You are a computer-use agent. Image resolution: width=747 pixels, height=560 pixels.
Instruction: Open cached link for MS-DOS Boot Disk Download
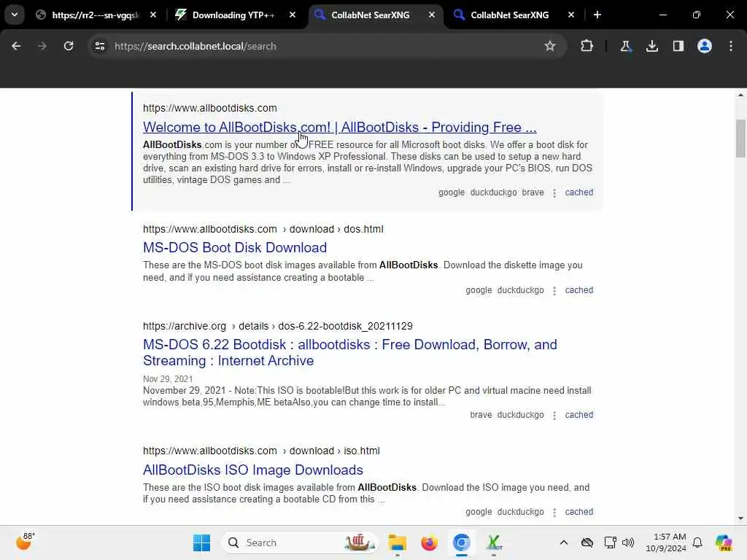point(578,290)
